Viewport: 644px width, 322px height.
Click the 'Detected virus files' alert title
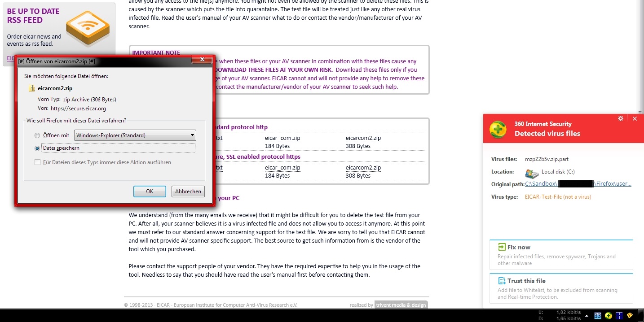click(547, 133)
